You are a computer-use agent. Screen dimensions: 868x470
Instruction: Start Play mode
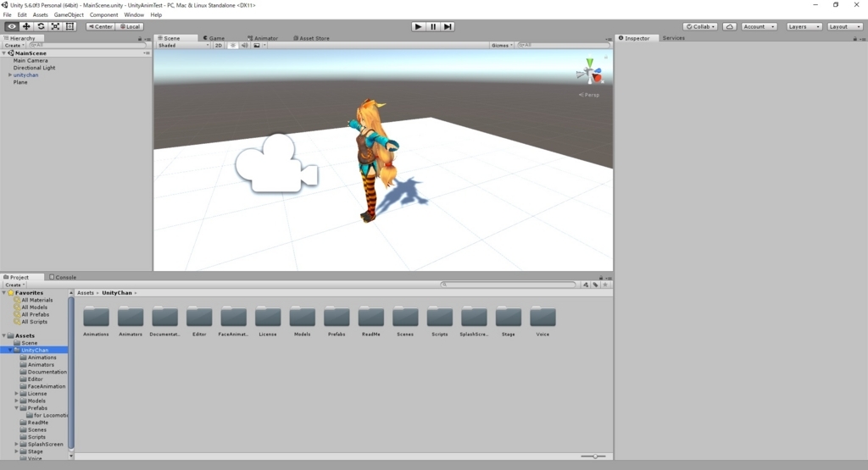coord(419,26)
